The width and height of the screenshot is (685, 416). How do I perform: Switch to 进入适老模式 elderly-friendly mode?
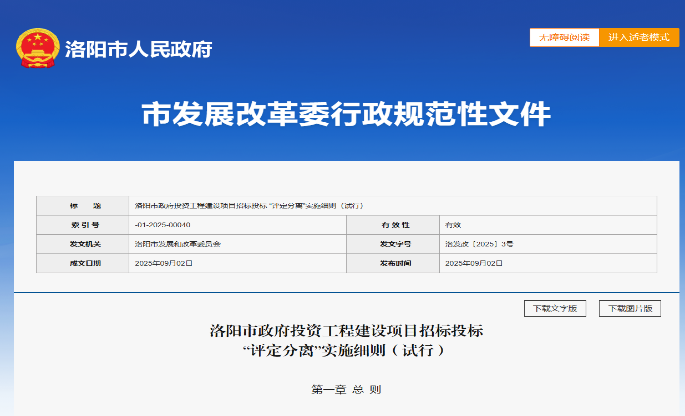pos(639,38)
